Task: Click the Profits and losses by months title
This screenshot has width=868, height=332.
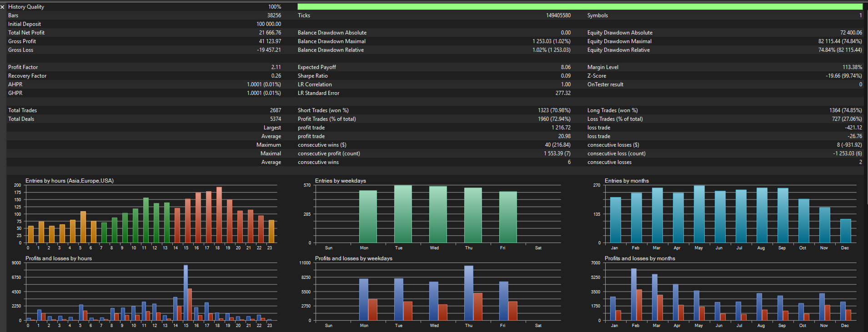Action: click(640, 258)
